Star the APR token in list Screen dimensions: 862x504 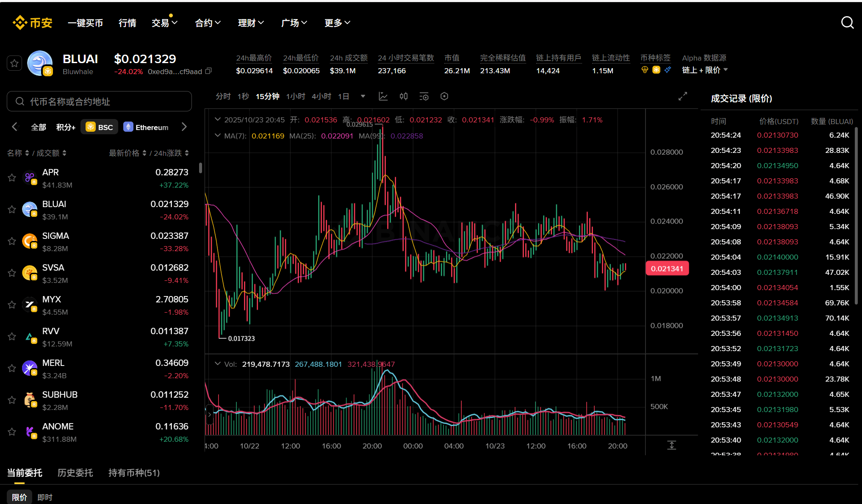coord(12,178)
